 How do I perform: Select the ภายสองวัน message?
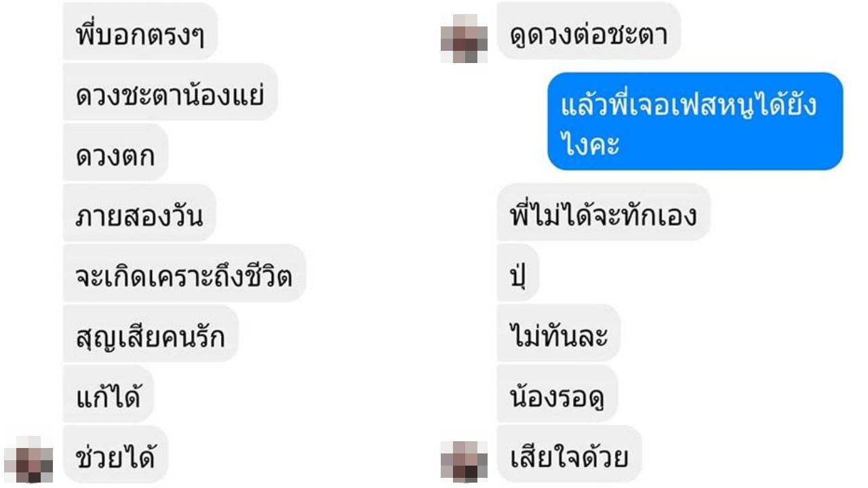click(x=140, y=213)
